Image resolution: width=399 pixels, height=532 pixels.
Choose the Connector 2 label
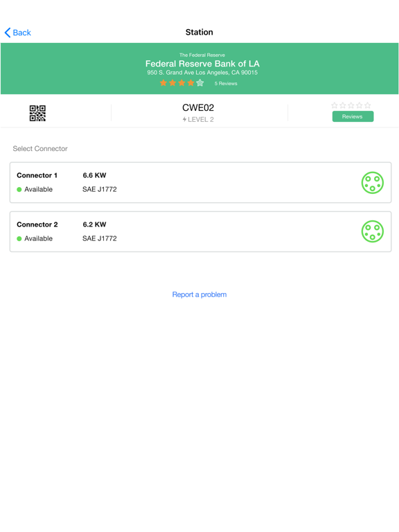(37, 224)
